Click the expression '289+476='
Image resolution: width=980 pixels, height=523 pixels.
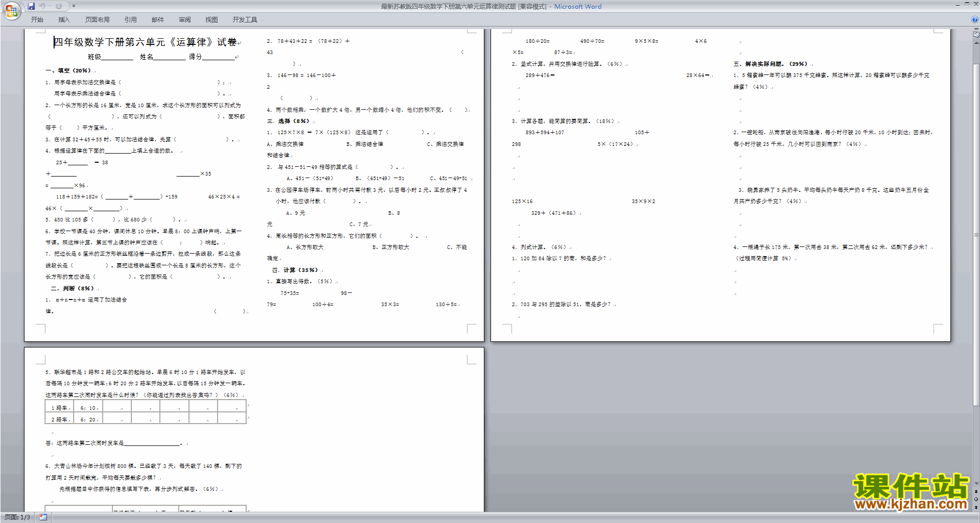pos(540,75)
